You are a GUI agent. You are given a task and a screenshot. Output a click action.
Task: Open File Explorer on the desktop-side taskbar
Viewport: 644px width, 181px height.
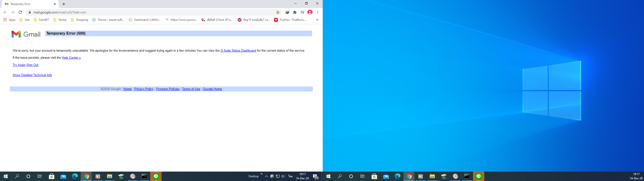coord(432,176)
